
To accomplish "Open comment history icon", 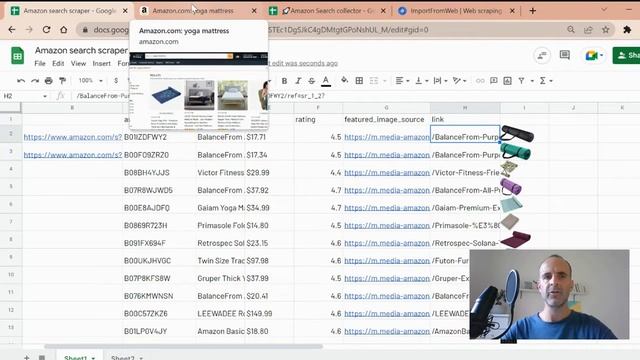I will [565, 55].
